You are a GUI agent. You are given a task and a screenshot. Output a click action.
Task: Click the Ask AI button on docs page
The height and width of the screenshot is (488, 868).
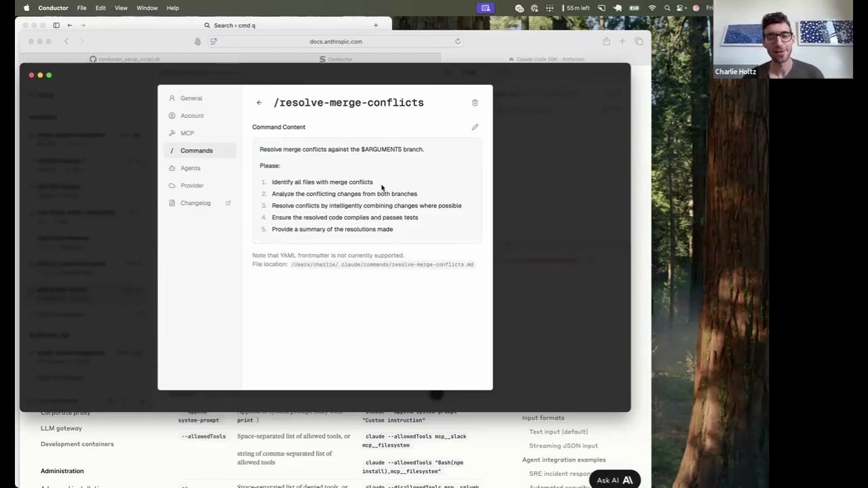[614, 480]
